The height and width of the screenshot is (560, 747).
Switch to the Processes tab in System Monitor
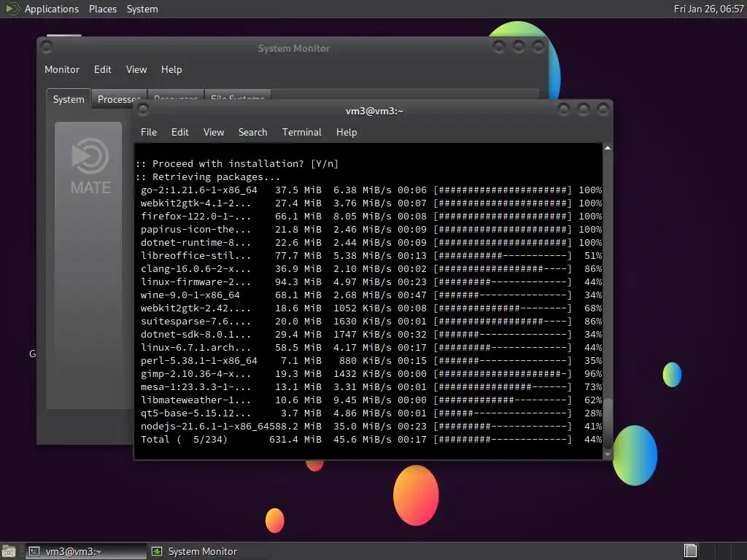[117, 99]
